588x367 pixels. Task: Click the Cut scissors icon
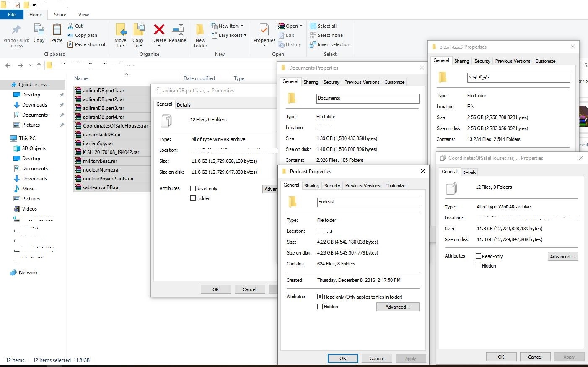(x=71, y=26)
